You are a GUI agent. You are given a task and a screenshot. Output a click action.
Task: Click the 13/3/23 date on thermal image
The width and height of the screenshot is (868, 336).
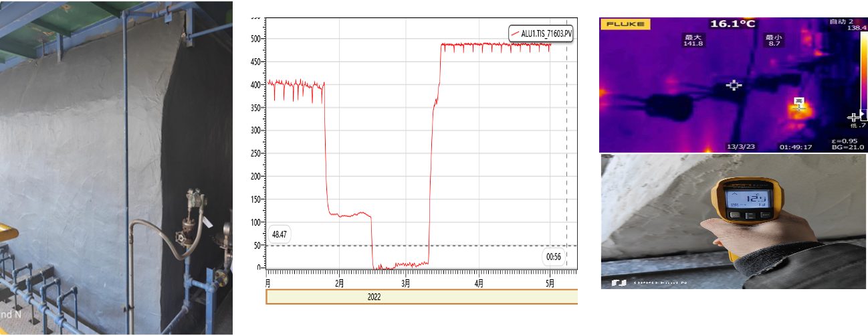coord(740,147)
